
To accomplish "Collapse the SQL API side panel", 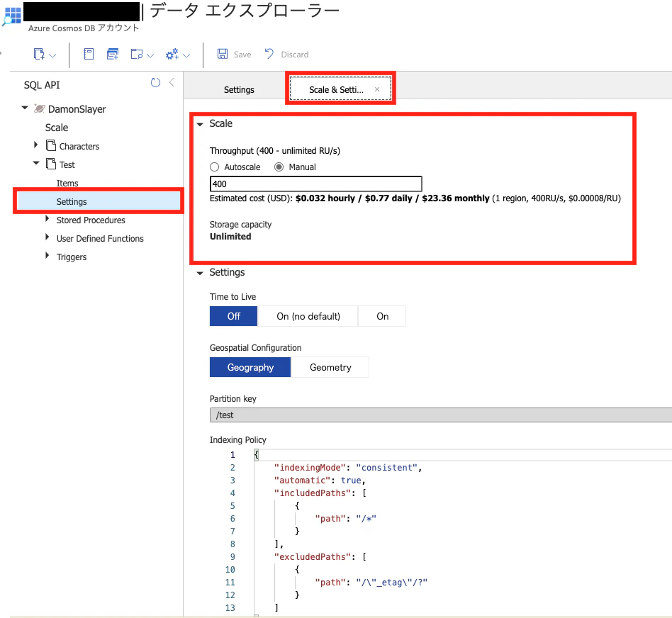I will [x=172, y=83].
